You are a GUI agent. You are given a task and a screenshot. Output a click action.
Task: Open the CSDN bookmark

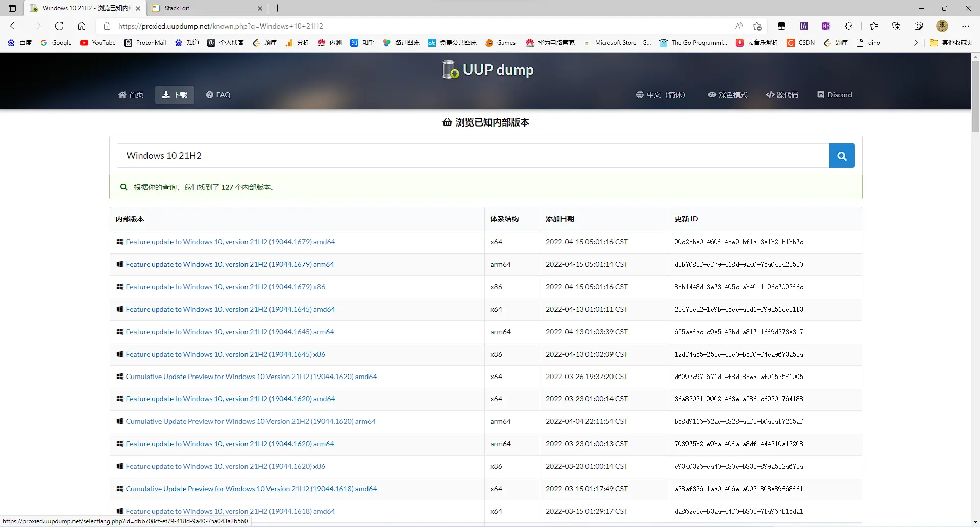801,43
